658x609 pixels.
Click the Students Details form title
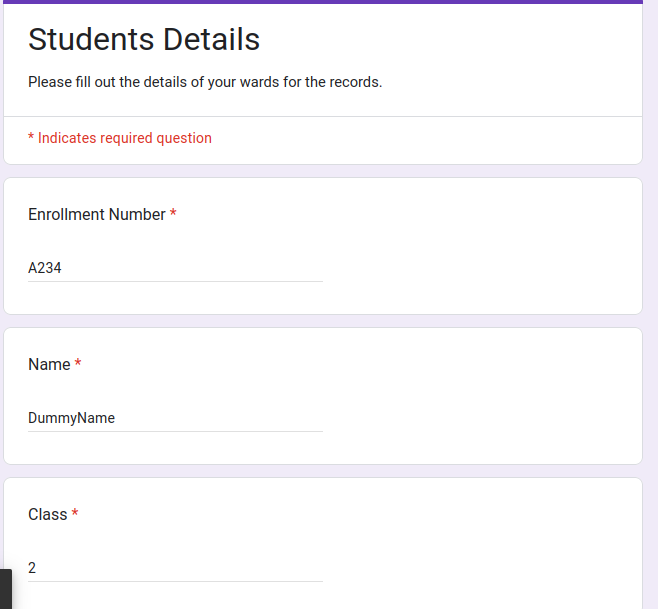[x=144, y=39]
